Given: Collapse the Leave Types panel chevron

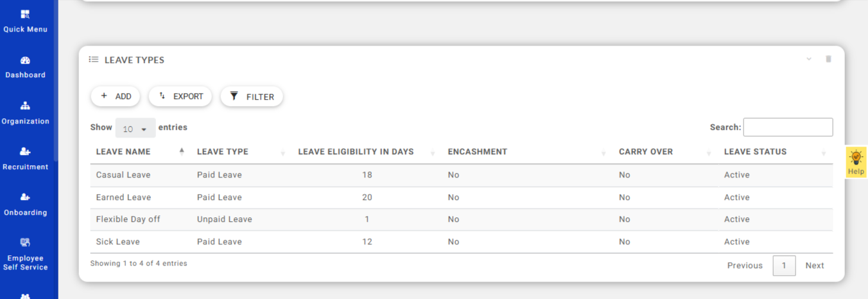Looking at the screenshot, I should click(x=809, y=59).
